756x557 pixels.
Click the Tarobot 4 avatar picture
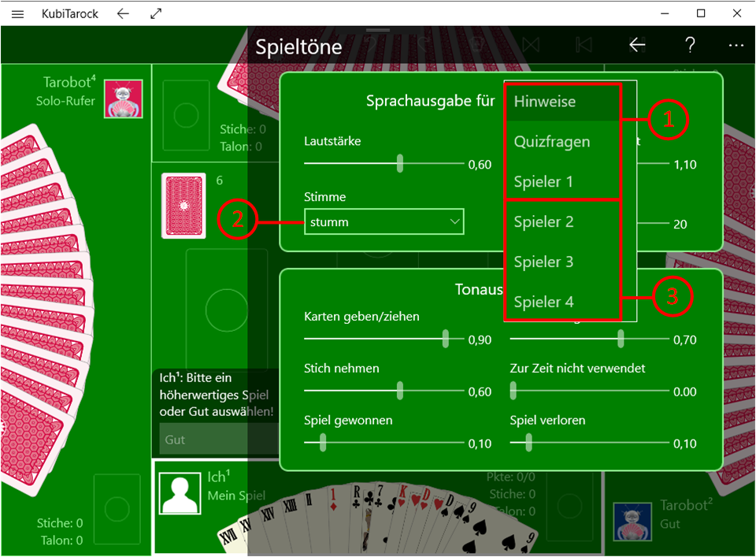click(124, 99)
